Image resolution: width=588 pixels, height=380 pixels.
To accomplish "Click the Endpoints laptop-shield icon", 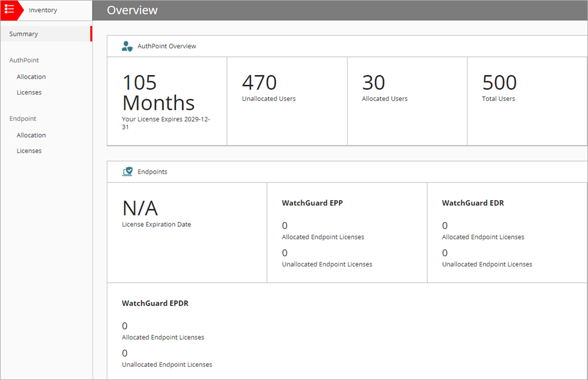I will coord(127,171).
